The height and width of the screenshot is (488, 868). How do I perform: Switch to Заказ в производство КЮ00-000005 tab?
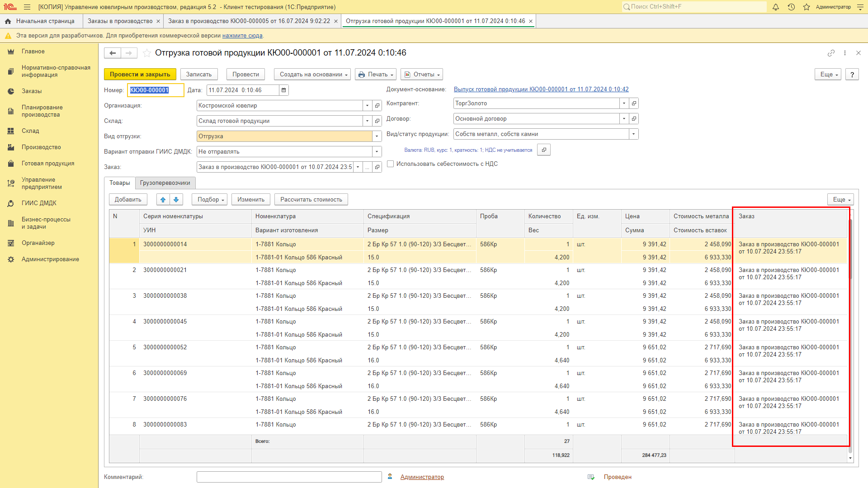(249, 21)
